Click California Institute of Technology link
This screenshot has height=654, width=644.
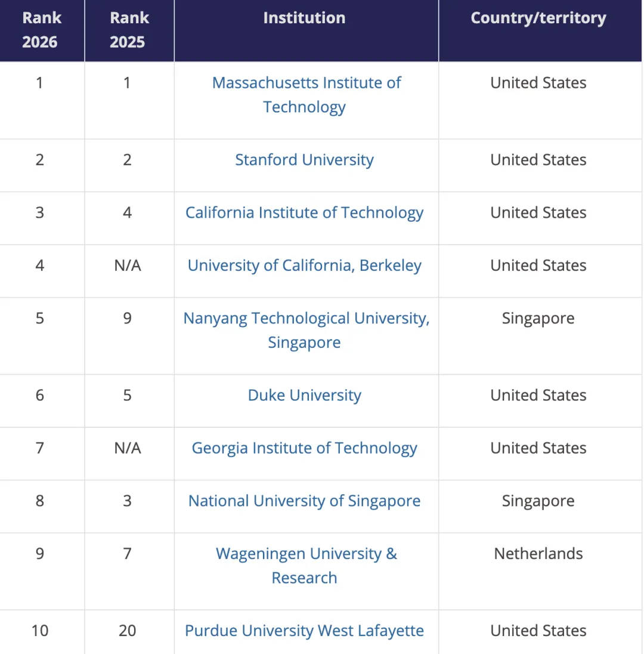pyautogui.click(x=304, y=213)
